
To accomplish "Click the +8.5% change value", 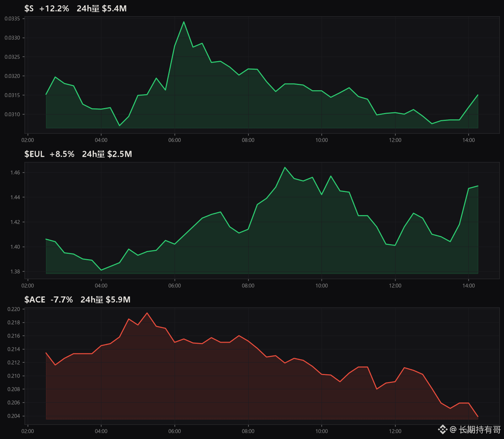I will [62, 154].
